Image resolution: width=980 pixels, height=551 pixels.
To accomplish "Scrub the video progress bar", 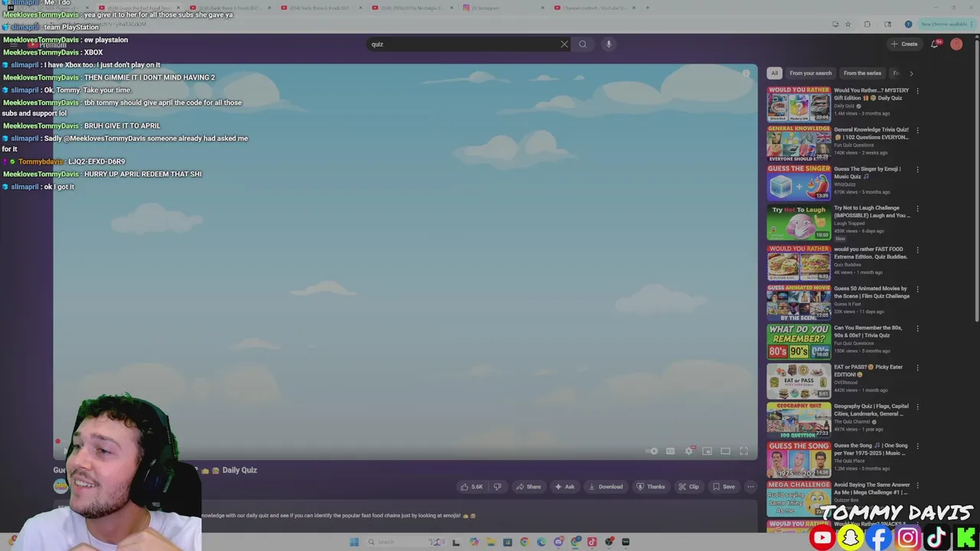I will coord(406,442).
